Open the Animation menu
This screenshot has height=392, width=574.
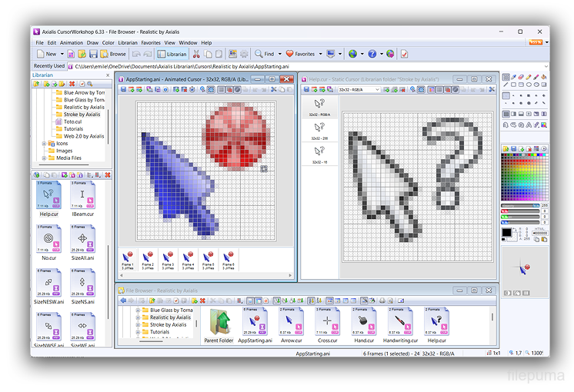click(72, 42)
